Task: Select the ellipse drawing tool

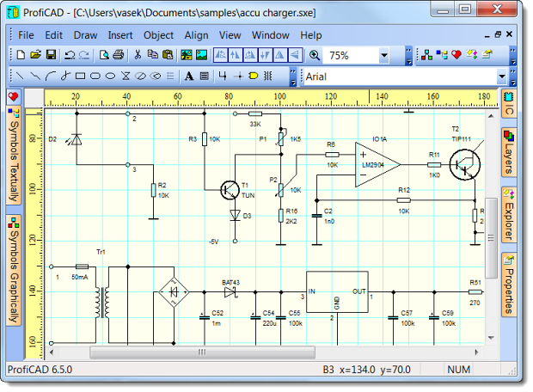Action: click(x=111, y=77)
